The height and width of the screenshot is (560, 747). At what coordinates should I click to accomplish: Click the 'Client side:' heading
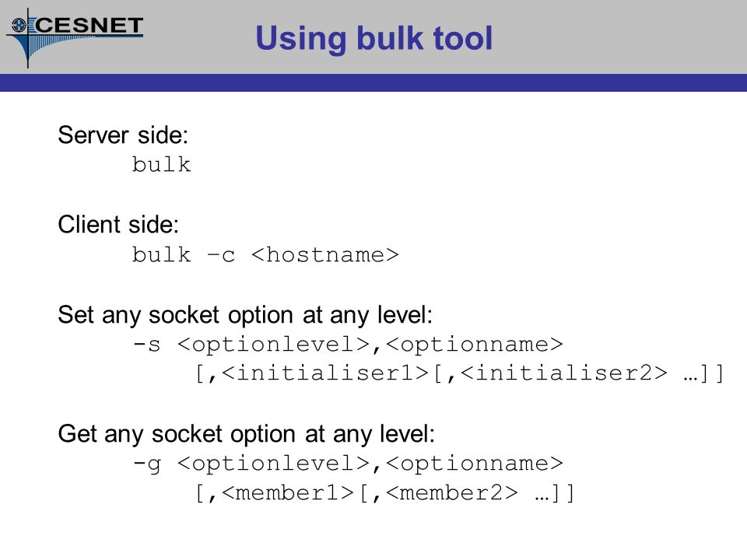click(118, 224)
